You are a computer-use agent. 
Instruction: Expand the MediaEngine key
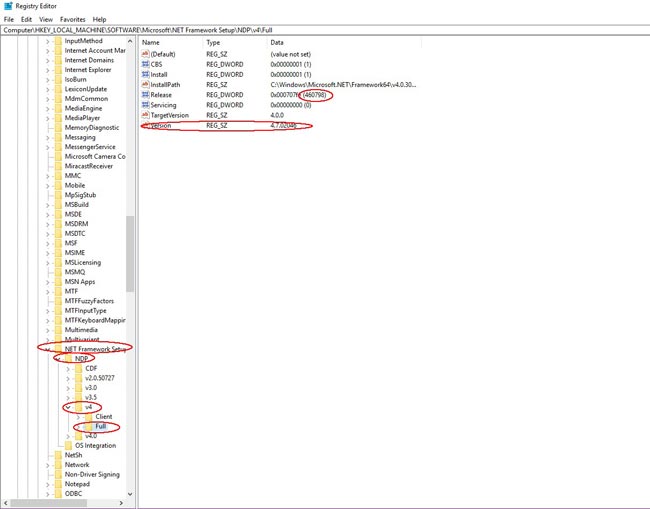click(x=47, y=108)
